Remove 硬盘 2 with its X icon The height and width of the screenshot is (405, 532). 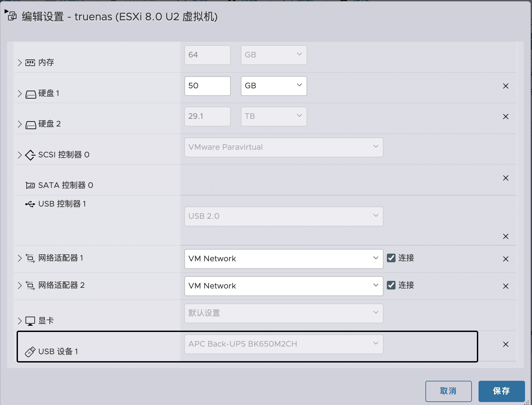pyautogui.click(x=506, y=117)
